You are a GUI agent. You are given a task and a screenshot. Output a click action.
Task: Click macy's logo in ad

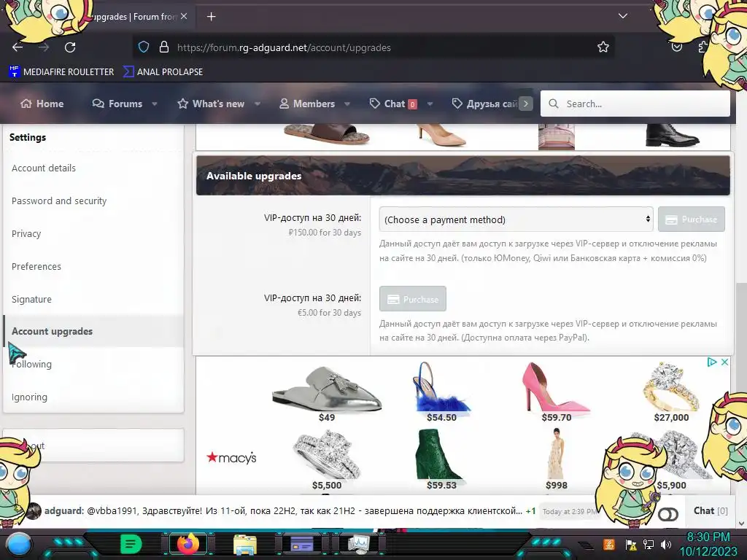point(231,458)
